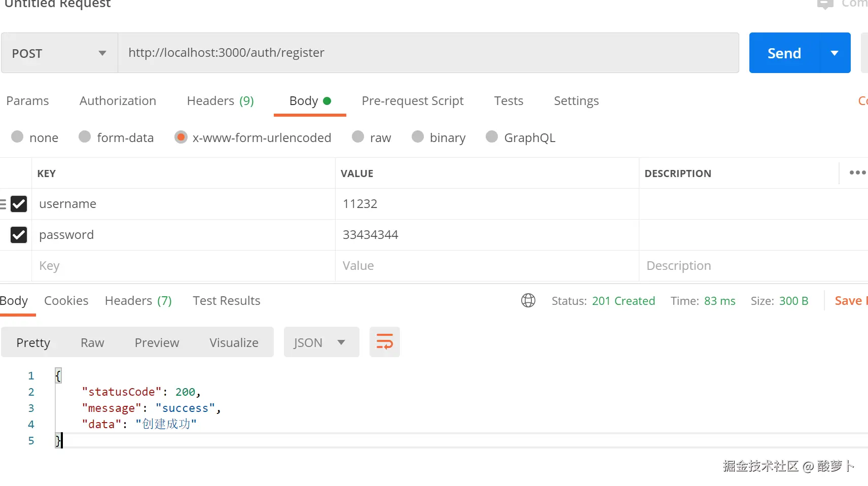Click the drag handle on username row
Screen dimensions: 868x486
click(3, 204)
